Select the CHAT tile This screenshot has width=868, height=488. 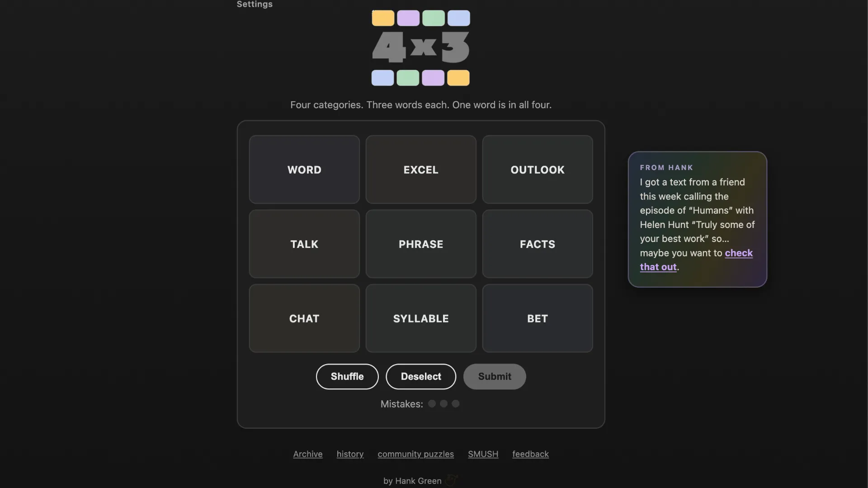click(304, 318)
